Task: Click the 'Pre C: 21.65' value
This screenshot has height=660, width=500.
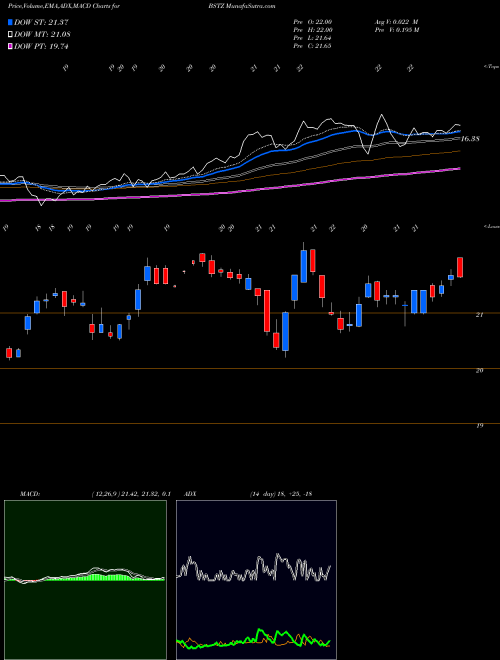Action: (x=312, y=46)
